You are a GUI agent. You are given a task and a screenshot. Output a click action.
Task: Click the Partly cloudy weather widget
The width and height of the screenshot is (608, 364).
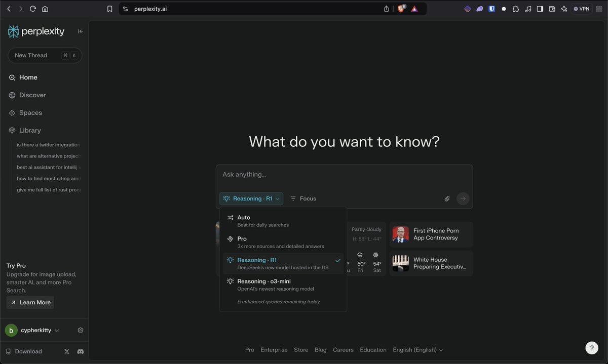tap(366, 249)
